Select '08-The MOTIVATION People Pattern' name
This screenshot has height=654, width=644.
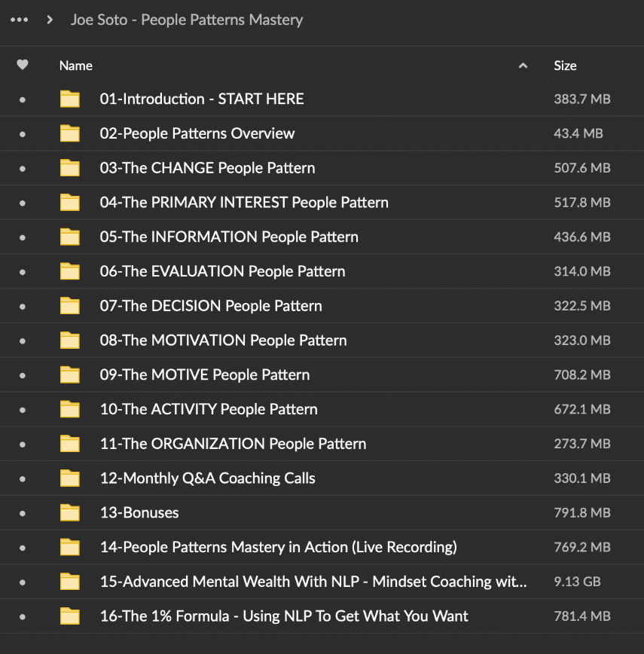pos(224,341)
